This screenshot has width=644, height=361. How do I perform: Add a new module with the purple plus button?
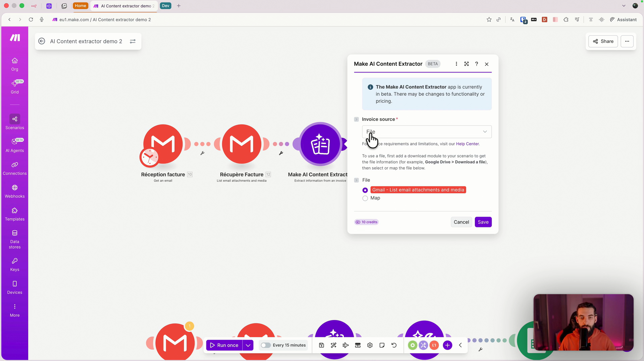click(447, 345)
